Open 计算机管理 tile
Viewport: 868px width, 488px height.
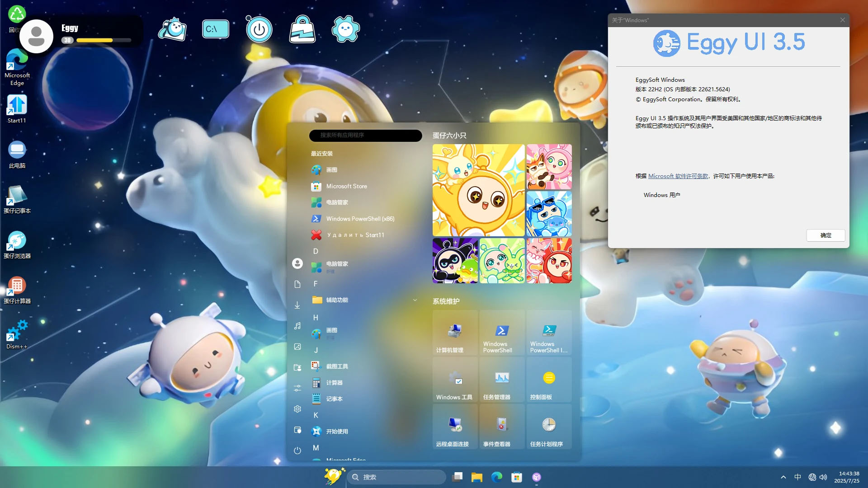[x=455, y=333]
